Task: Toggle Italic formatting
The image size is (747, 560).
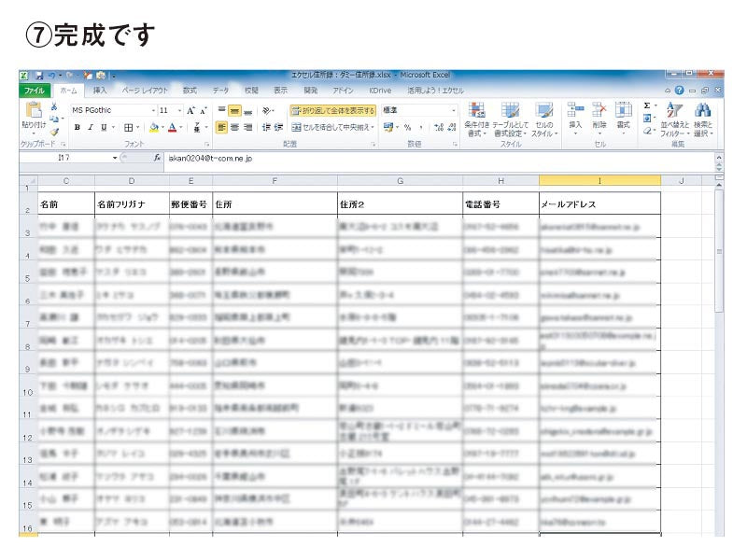Action: [x=91, y=128]
